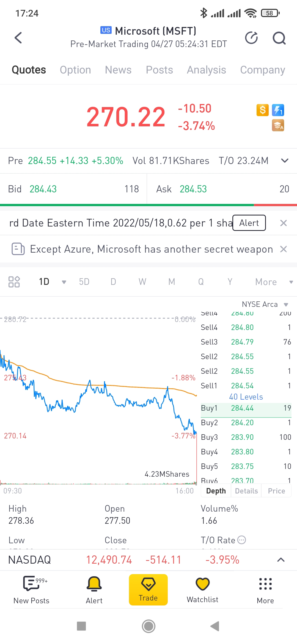Tap the T/O Rate info icon
297x644 pixels.
click(x=242, y=540)
